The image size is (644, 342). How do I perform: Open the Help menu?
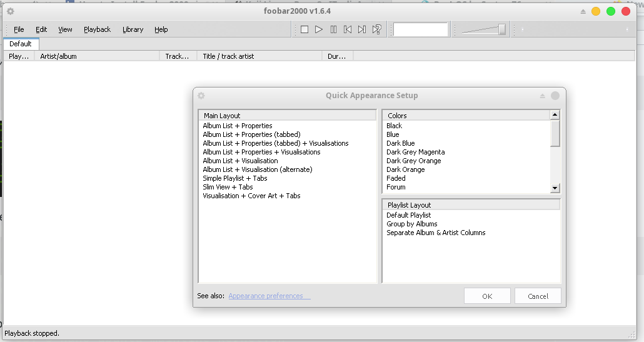point(161,29)
